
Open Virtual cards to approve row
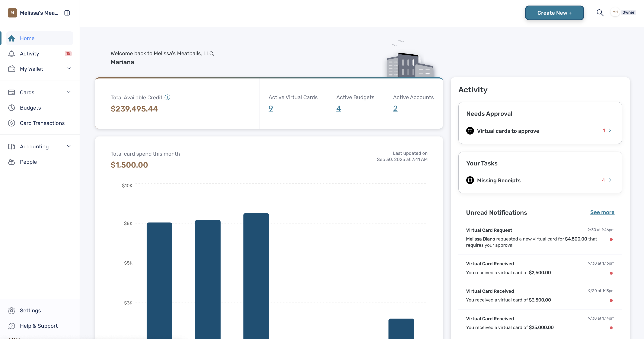tap(540, 131)
